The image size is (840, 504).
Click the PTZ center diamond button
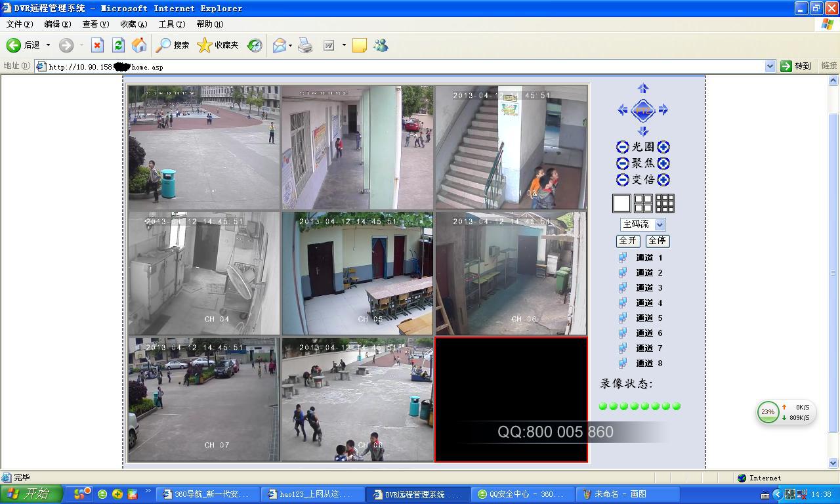click(643, 110)
